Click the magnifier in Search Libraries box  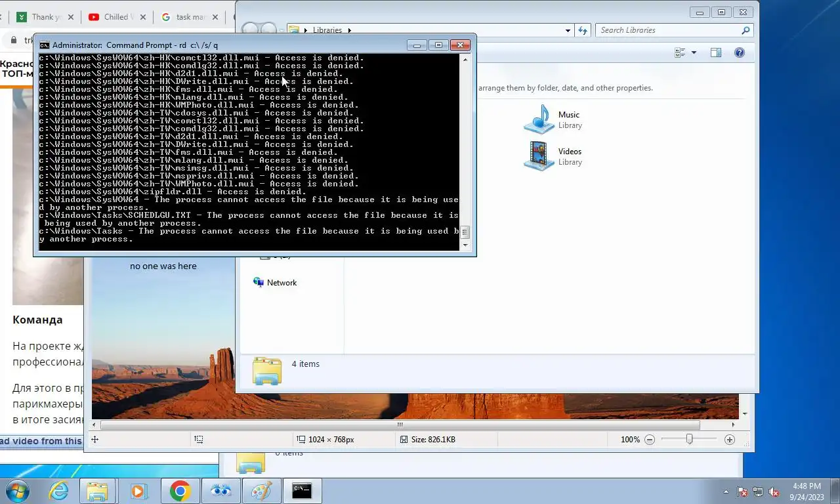(745, 30)
